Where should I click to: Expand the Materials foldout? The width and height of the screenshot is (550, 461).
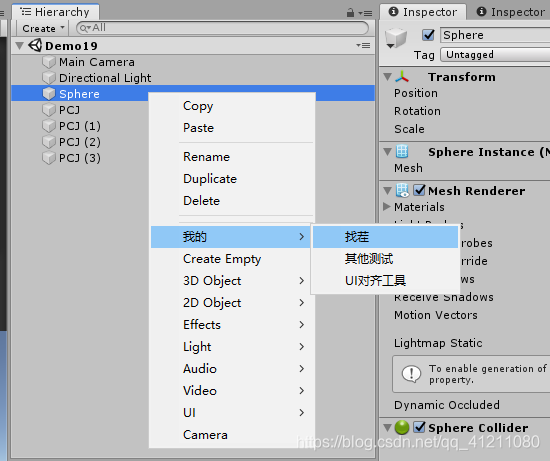[x=387, y=206]
